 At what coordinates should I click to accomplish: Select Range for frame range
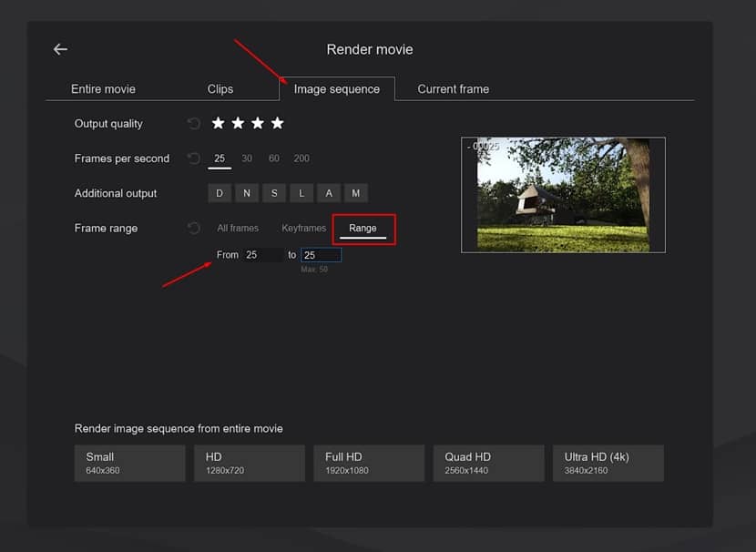[x=363, y=228]
